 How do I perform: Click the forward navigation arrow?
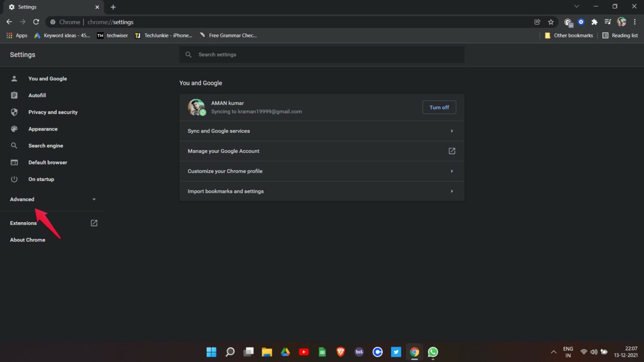pyautogui.click(x=23, y=22)
